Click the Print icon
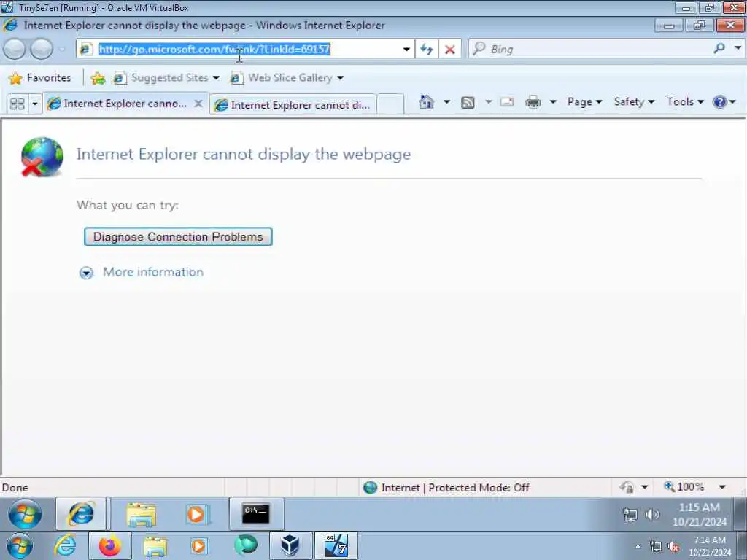 click(533, 102)
